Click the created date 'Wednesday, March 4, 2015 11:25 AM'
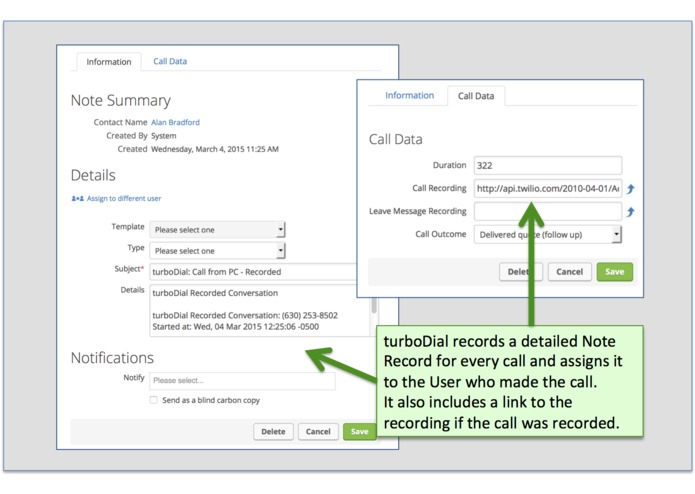The height and width of the screenshot is (494, 695). [x=215, y=149]
